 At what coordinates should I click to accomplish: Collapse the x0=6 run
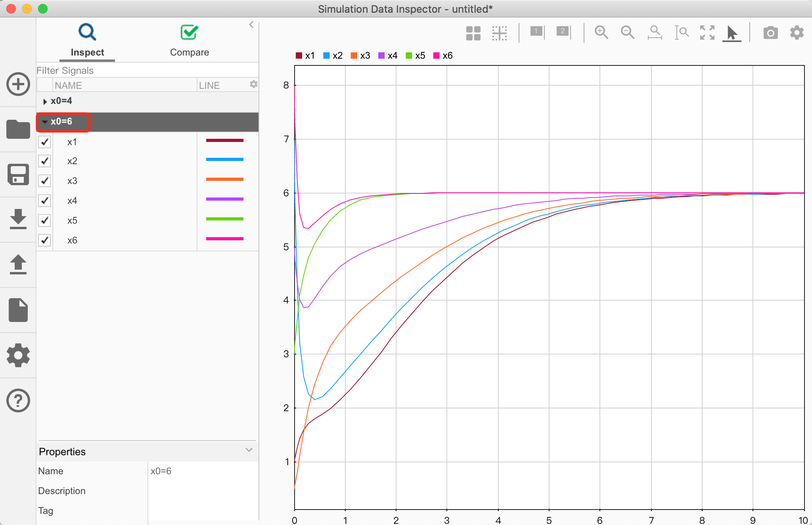pos(45,122)
